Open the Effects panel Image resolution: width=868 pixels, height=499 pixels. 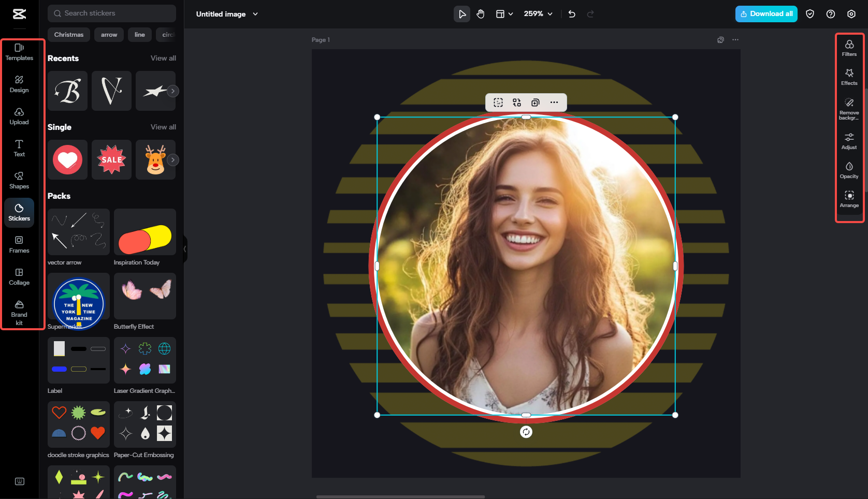[x=849, y=77]
